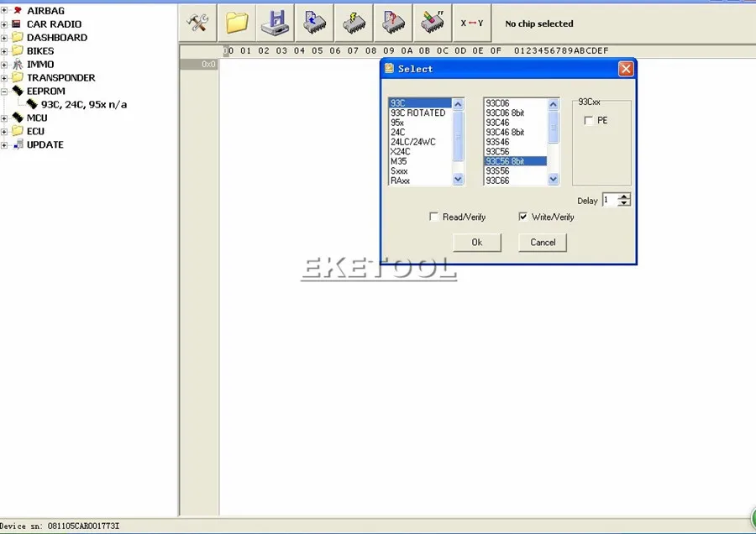Expand the CAR RADIO tree node
Screen dimensions: 756x534
click(x=4, y=24)
